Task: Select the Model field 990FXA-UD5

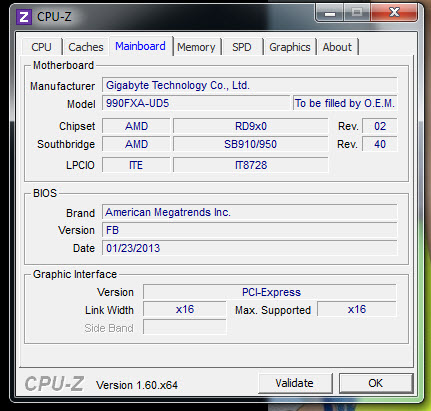Action: [196, 103]
